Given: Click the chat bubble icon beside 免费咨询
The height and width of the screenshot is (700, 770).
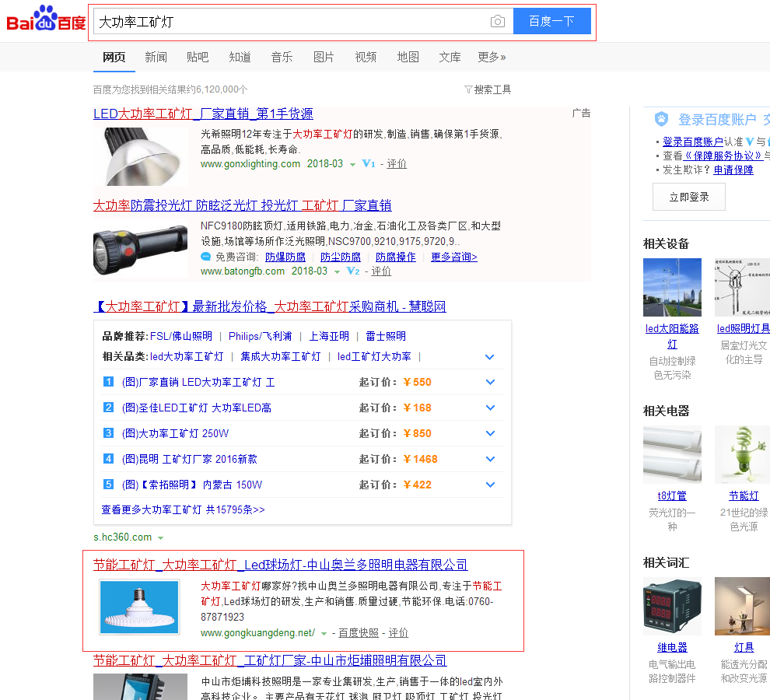Looking at the screenshot, I should click(x=206, y=257).
